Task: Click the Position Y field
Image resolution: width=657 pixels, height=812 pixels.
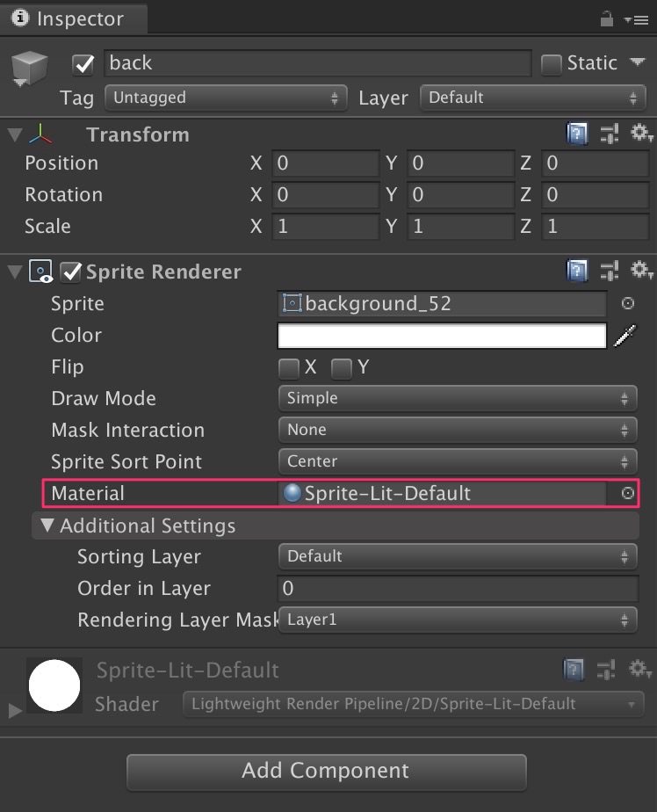Action: tap(461, 163)
